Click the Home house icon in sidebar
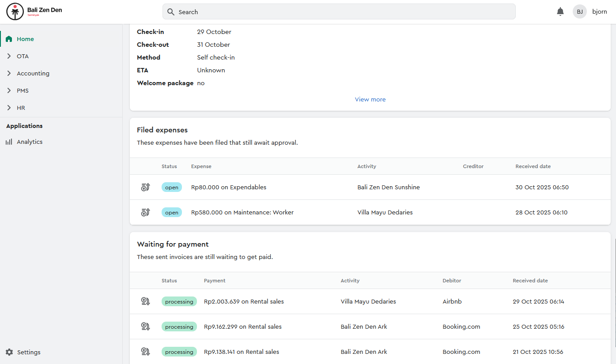This screenshot has width=616, height=364. 9,39
